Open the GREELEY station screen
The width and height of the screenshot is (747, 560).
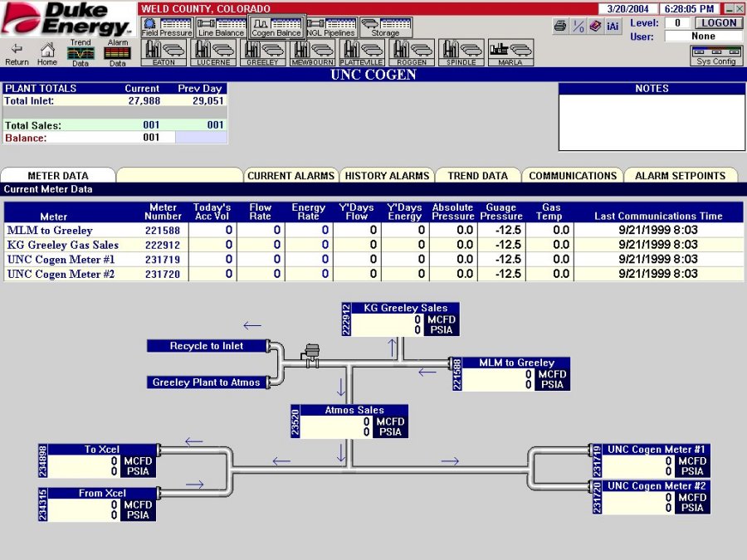coord(263,51)
